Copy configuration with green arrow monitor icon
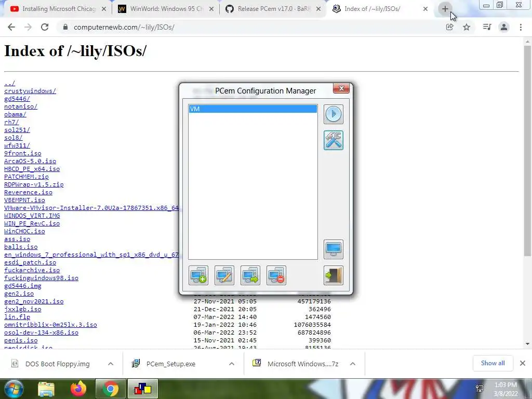532x399 pixels. [x=250, y=275]
